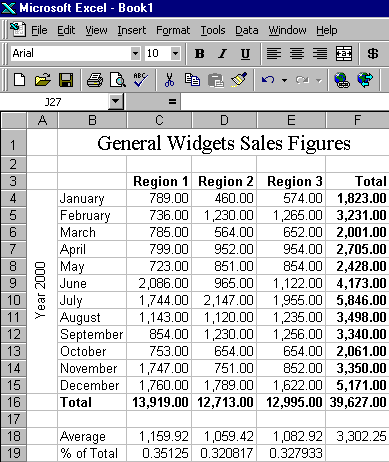This screenshot has height=462, width=389.
Task: Click the Name Box showing J27
Action: tap(54, 101)
